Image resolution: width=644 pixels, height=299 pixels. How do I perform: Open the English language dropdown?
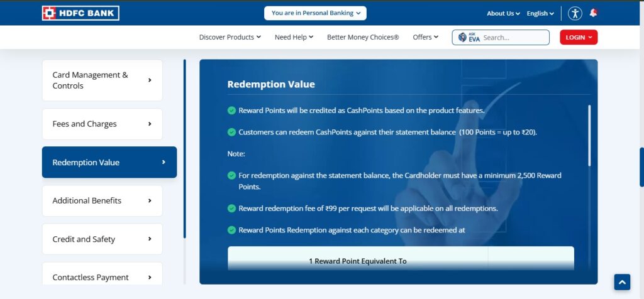point(540,13)
